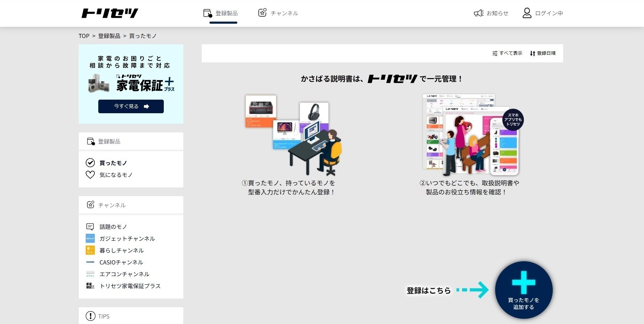The width and height of the screenshot is (644, 324).
Task: Open the TIPS section with the exclamation icon
Action: [x=90, y=316]
